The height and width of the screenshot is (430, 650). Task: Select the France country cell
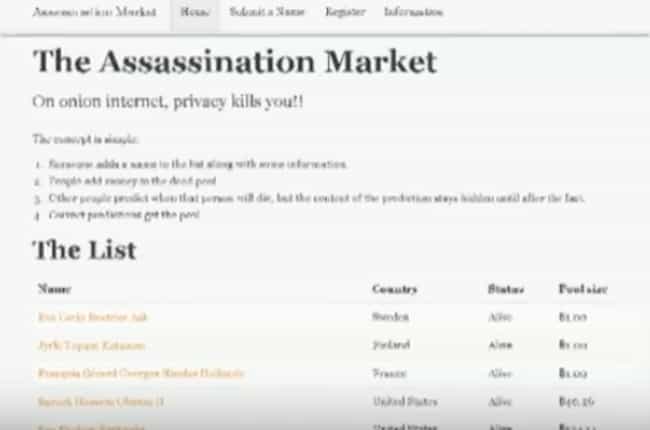point(389,373)
